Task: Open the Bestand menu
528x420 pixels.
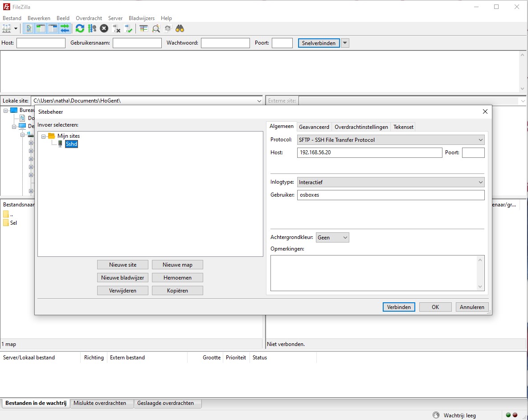Action: point(12,18)
